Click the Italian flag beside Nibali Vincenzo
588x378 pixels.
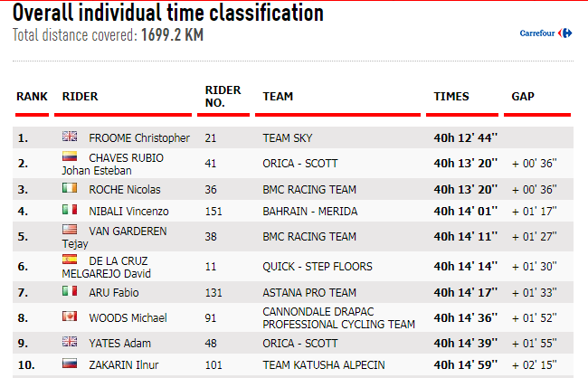point(70,209)
